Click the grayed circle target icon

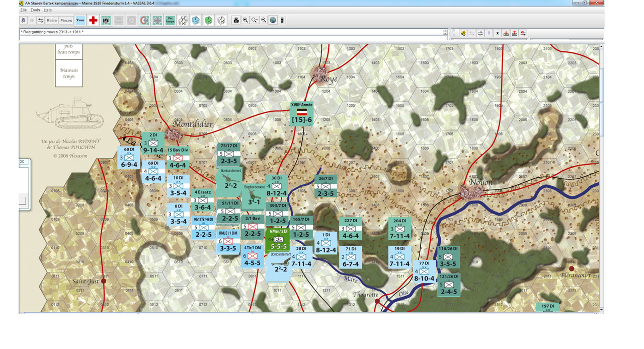[x=131, y=21]
